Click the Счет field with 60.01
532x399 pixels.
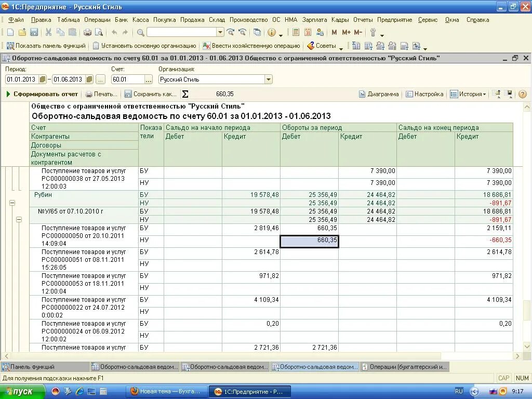tap(128, 79)
